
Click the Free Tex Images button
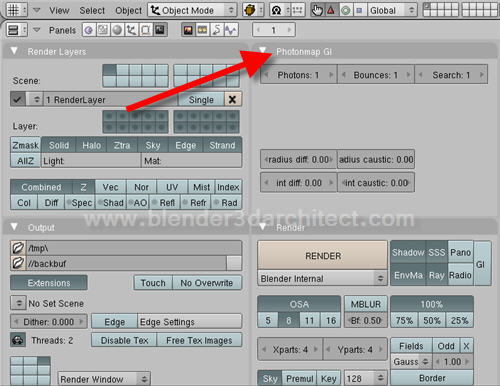[x=199, y=340]
